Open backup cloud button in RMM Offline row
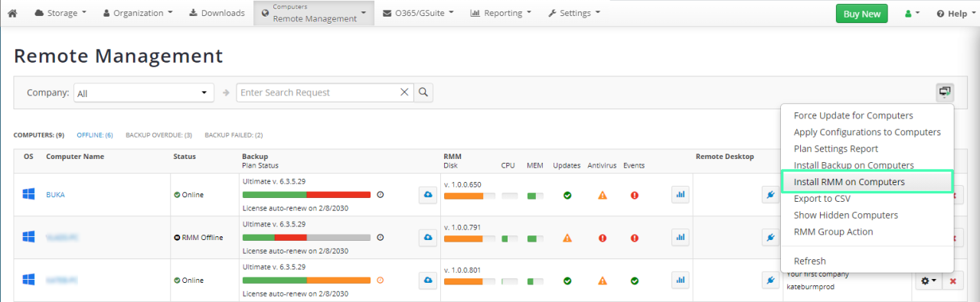The image size is (980, 302). pyautogui.click(x=427, y=238)
